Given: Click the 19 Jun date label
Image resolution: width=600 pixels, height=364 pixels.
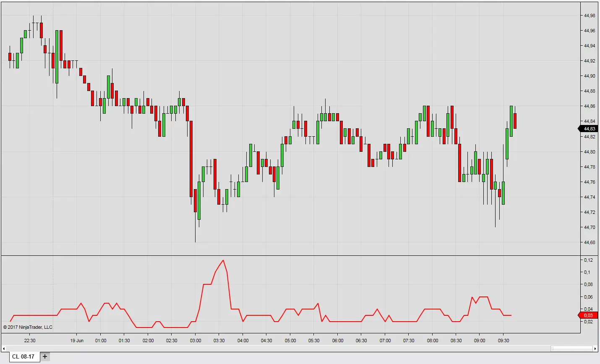Looking at the screenshot, I should 77,341.
